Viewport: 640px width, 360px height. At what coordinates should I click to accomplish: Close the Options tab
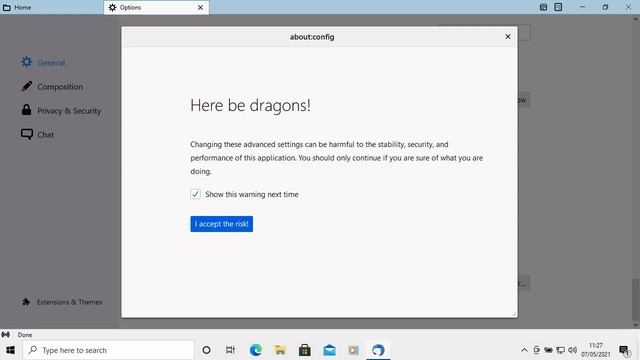pyautogui.click(x=200, y=7)
